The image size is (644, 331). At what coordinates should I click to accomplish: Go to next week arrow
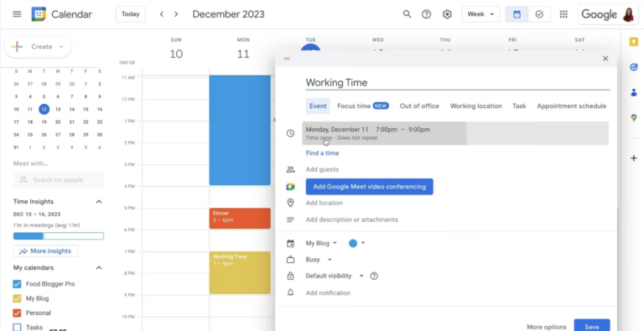176,14
